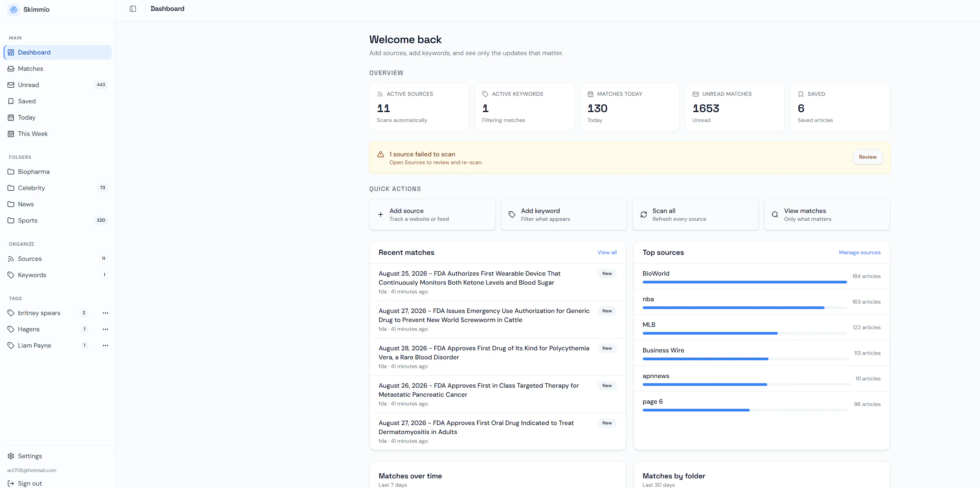This screenshot has height=488, width=980.
Task: Click Manage sources link
Action: click(859, 252)
